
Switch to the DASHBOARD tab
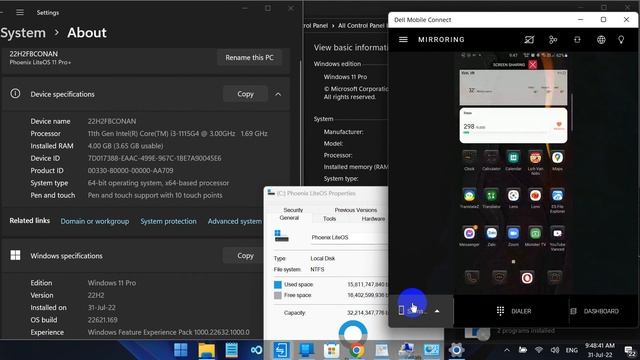(594, 311)
